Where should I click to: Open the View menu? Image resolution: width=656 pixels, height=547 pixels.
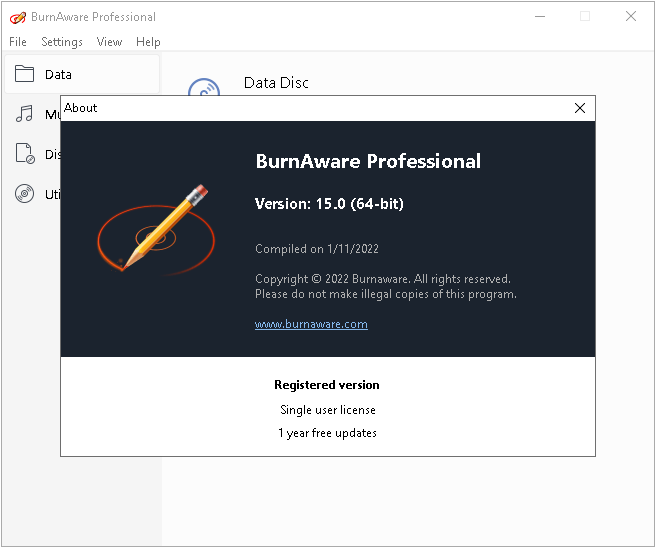(109, 42)
